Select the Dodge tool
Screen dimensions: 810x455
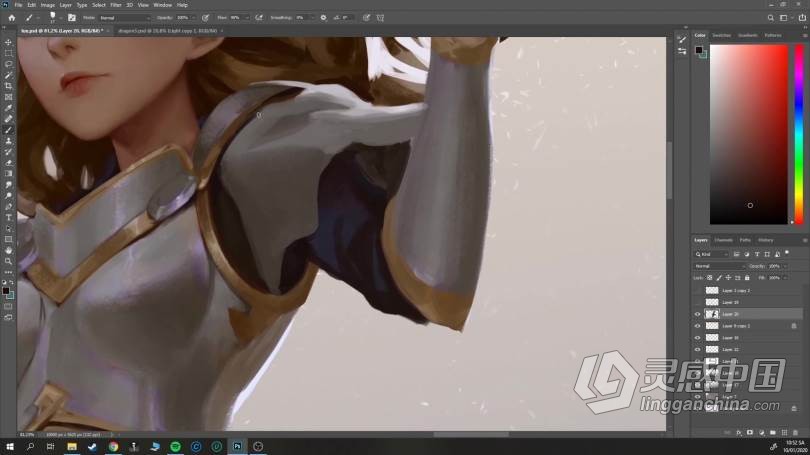(8, 196)
